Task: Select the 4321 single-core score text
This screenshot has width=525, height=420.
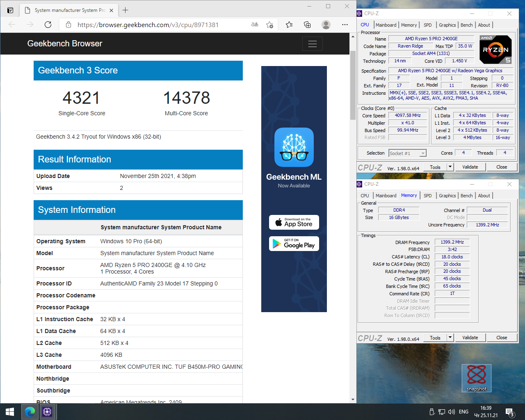Action: (x=81, y=98)
